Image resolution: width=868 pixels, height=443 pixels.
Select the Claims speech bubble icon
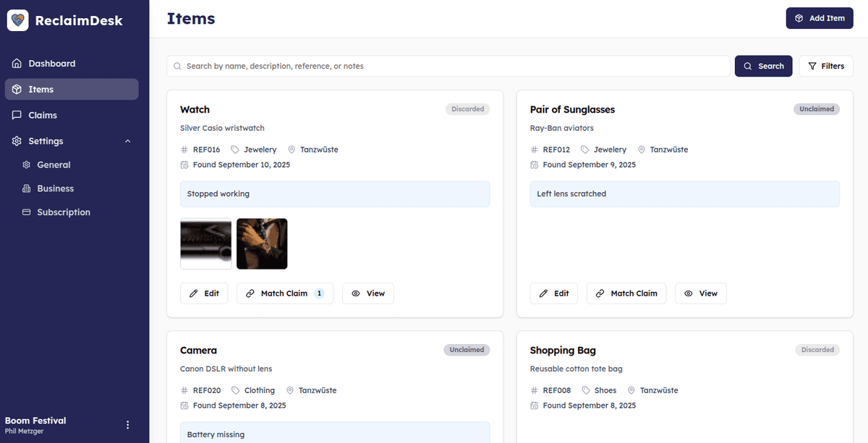tap(17, 115)
